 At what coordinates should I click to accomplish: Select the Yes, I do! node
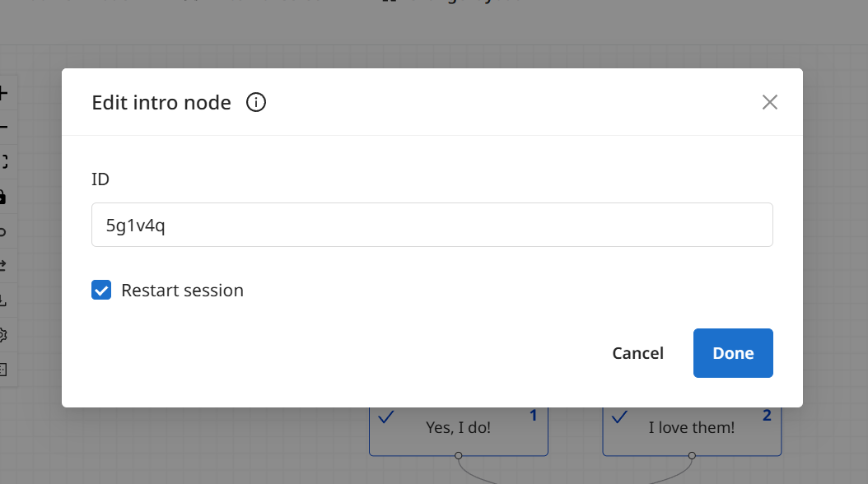pyautogui.click(x=459, y=431)
